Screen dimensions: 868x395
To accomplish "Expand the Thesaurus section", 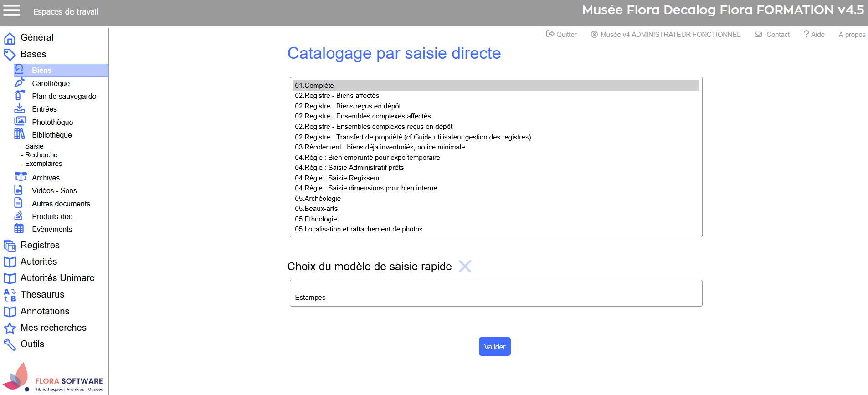I will 42,294.
